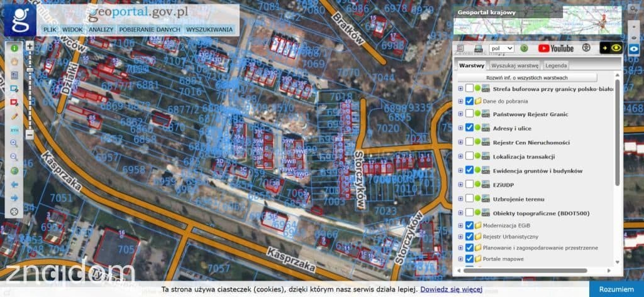Expand the Uzbrojenie terenu node
Image resolution: width=644 pixels, height=297 pixels.
(x=460, y=199)
